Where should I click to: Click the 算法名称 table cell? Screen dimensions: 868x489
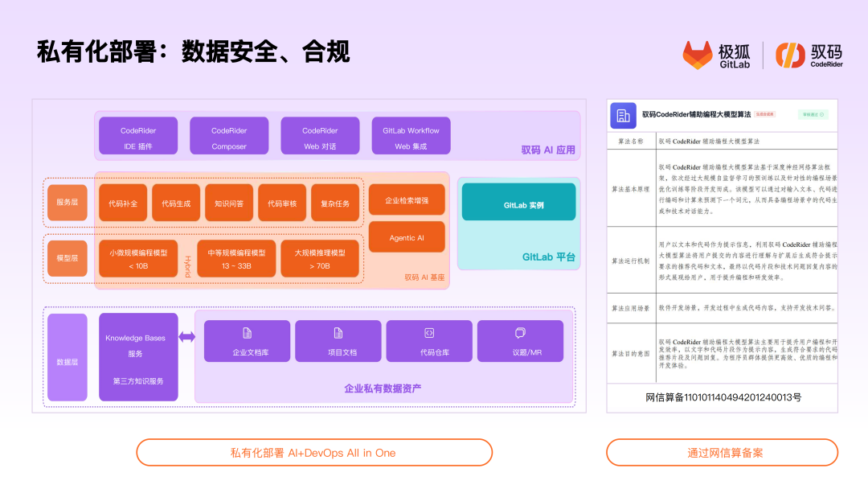[x=631, y=142]
